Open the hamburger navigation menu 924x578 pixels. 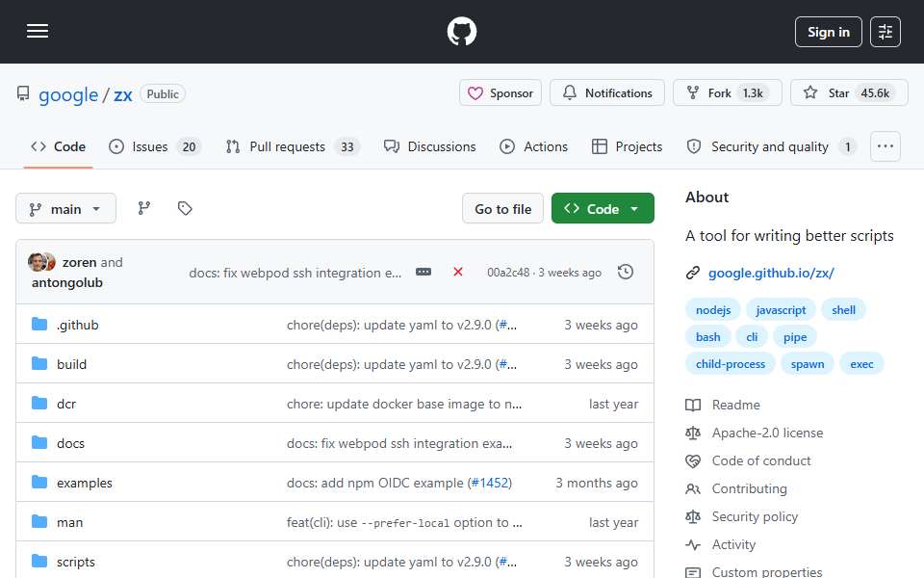coord(38,31)
